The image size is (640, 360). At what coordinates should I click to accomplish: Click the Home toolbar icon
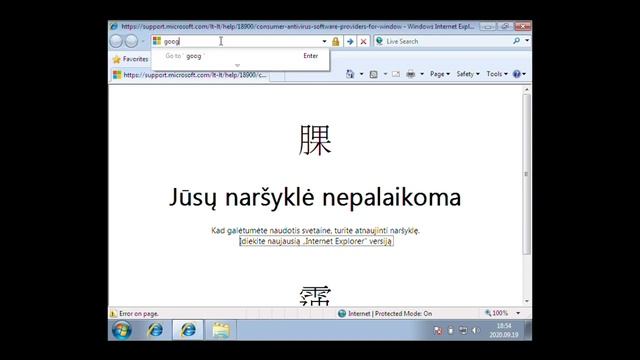click(350, 74)
